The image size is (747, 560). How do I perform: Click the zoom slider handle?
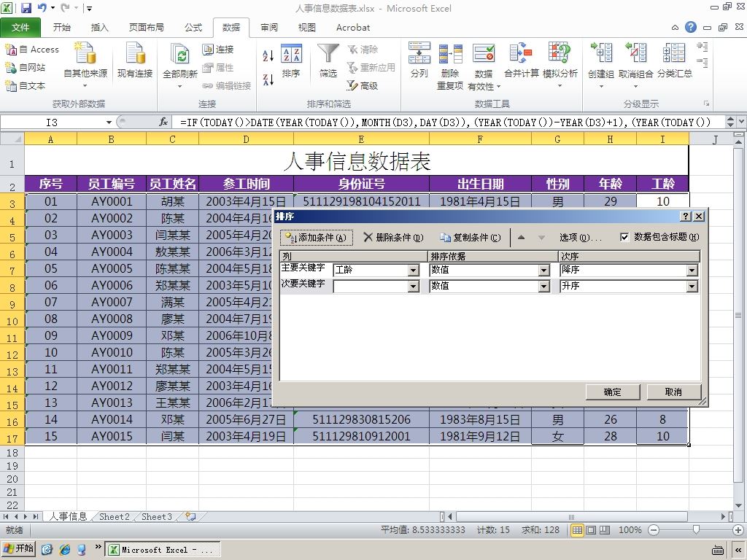[696, 529]
